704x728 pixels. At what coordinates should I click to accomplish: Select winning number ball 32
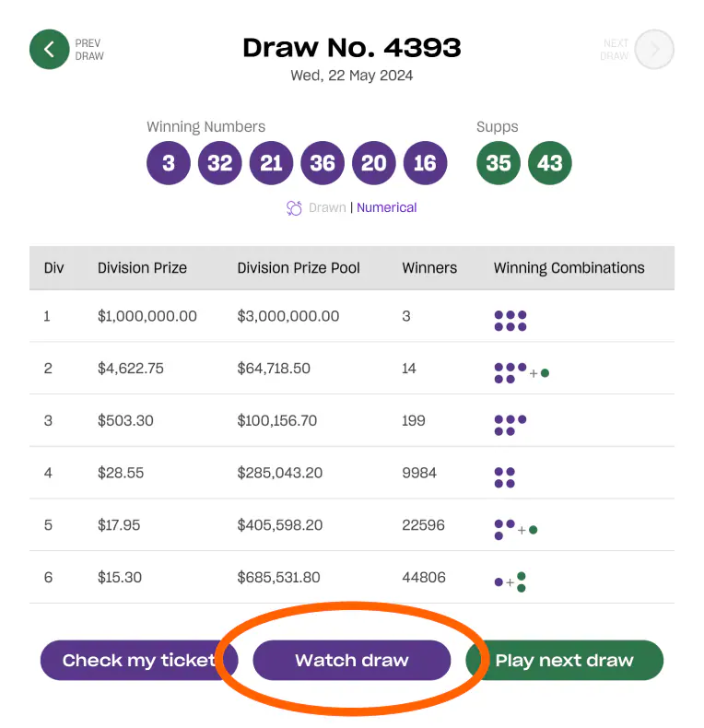pyautogui.click(x=219, y=163)
